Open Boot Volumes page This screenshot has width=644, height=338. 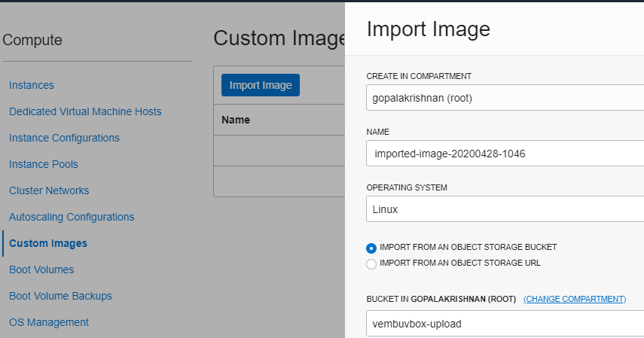[x=41, y=269]
